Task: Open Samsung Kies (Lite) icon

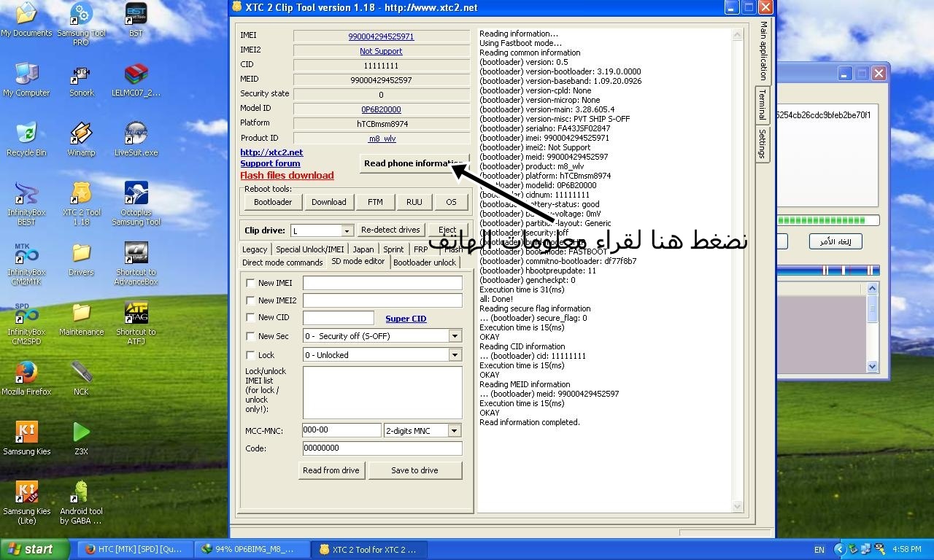Action: tap(26, 503)
